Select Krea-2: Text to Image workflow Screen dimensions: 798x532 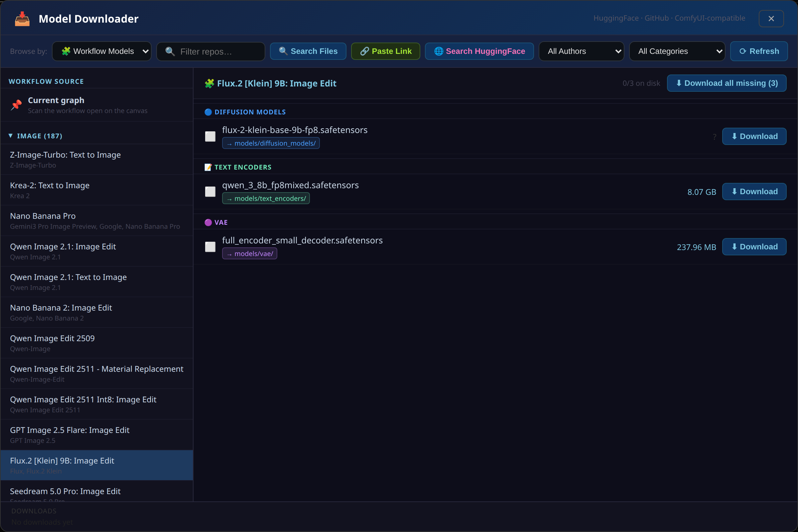pyautogui.click(x=97, y=190)
